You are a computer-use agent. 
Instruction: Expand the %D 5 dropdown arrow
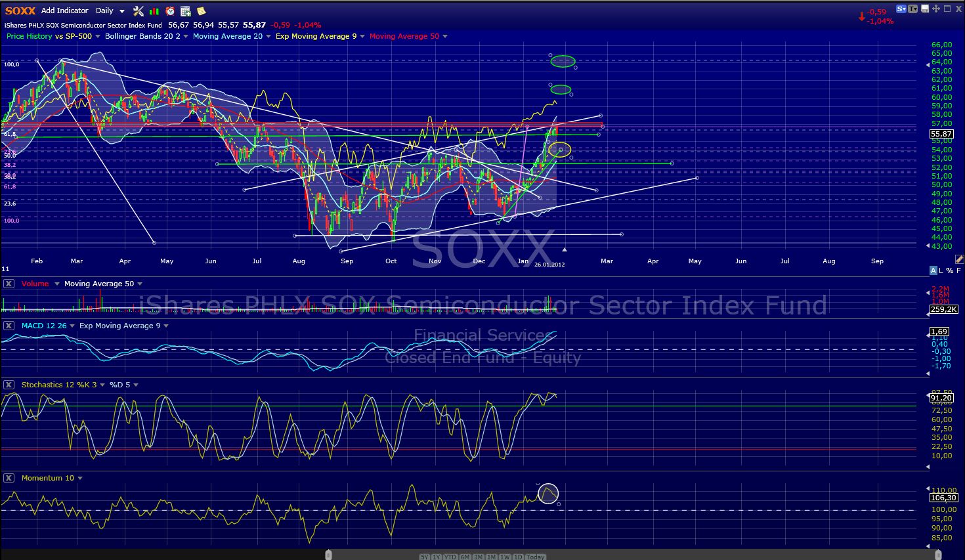coord(135,385)
